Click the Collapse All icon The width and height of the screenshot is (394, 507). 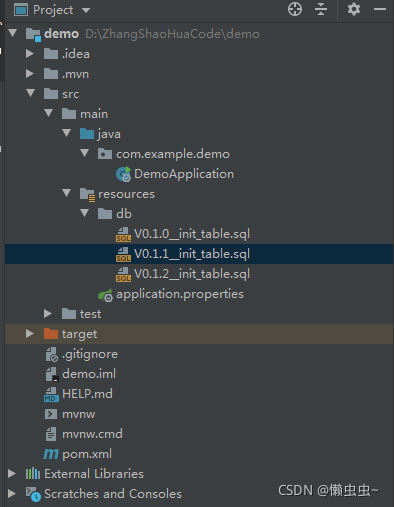321,9
